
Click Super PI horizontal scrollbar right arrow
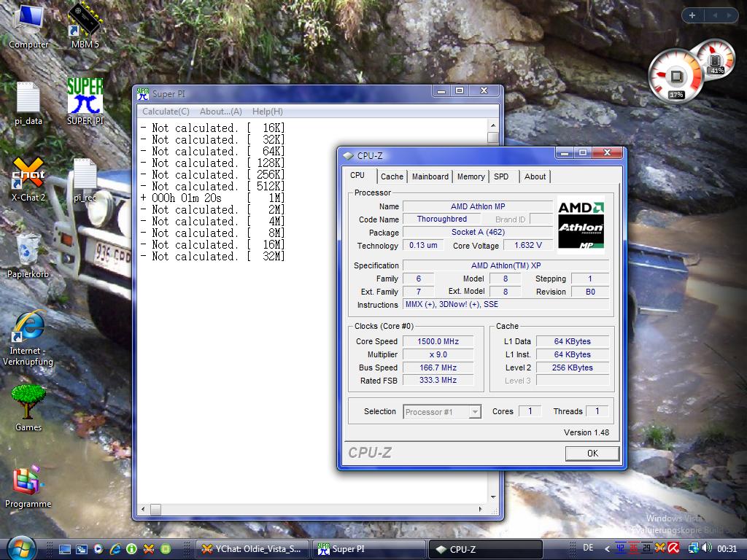pyautogui.click(x=481, y=510)
